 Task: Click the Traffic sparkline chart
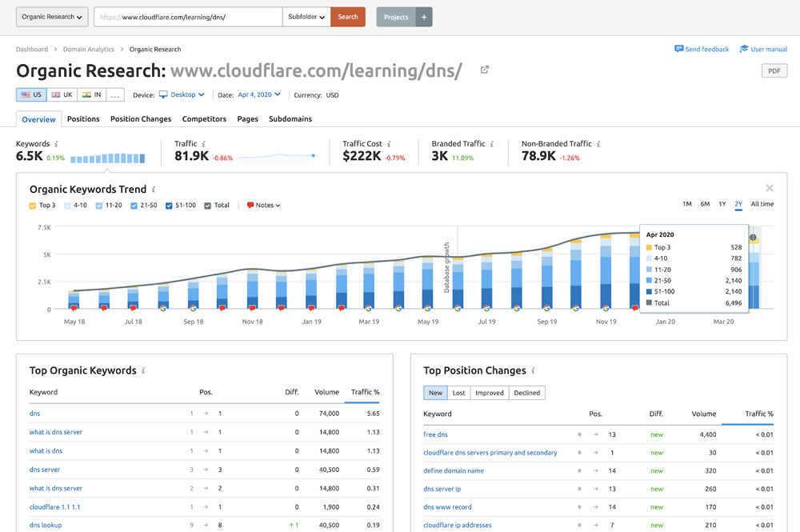tap(276, 157)
